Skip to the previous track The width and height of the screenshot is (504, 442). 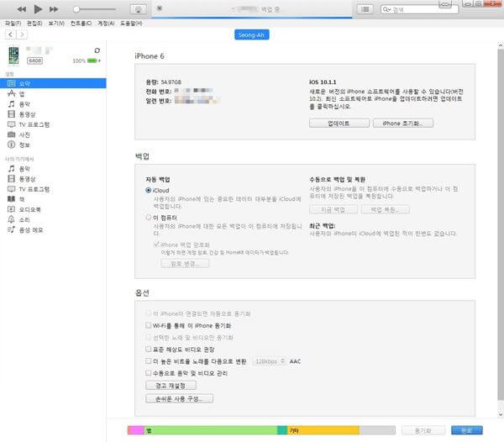pos(22,9)
